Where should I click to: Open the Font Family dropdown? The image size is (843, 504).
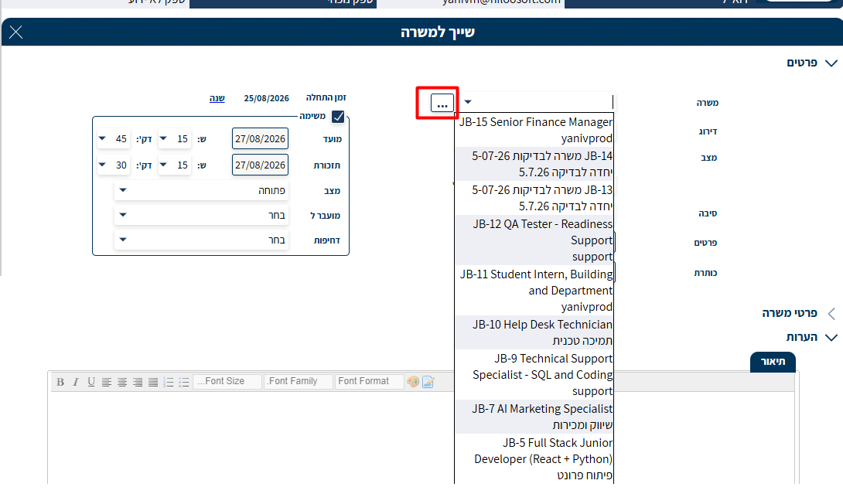point(299,382)
